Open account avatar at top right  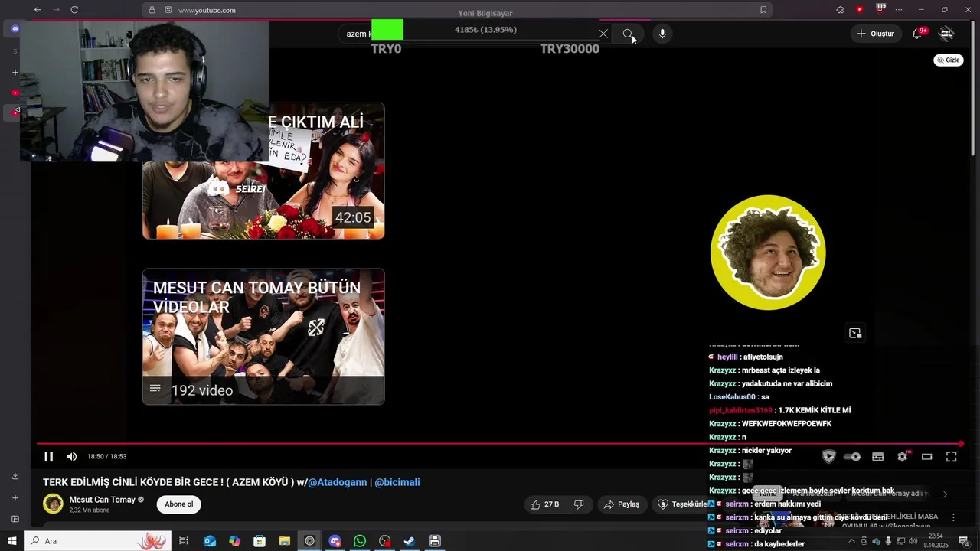coord(947,34)
